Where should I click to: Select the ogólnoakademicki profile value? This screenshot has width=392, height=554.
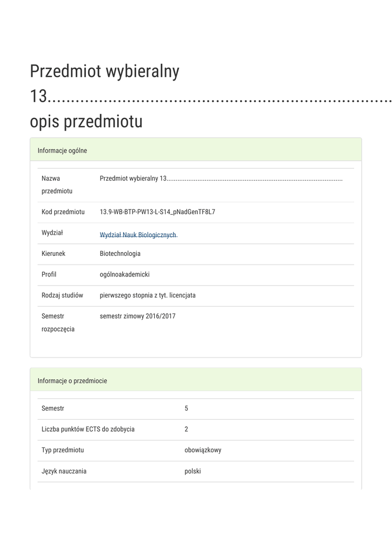[x=124, y=274]
